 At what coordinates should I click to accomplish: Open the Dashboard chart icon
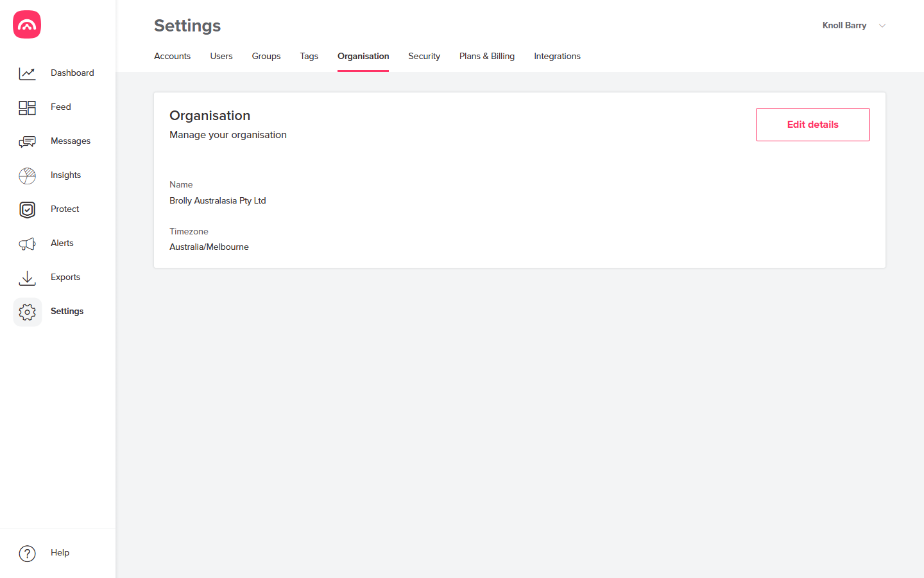27,73
